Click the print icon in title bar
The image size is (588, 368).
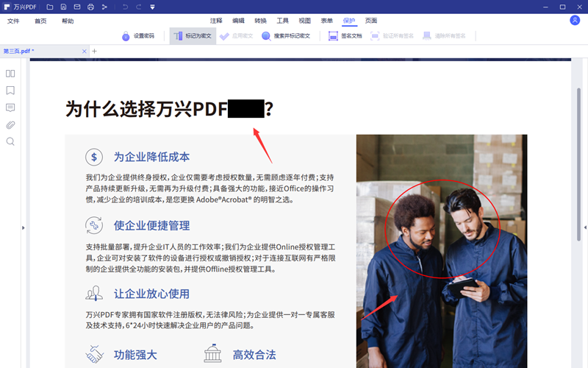90,7
